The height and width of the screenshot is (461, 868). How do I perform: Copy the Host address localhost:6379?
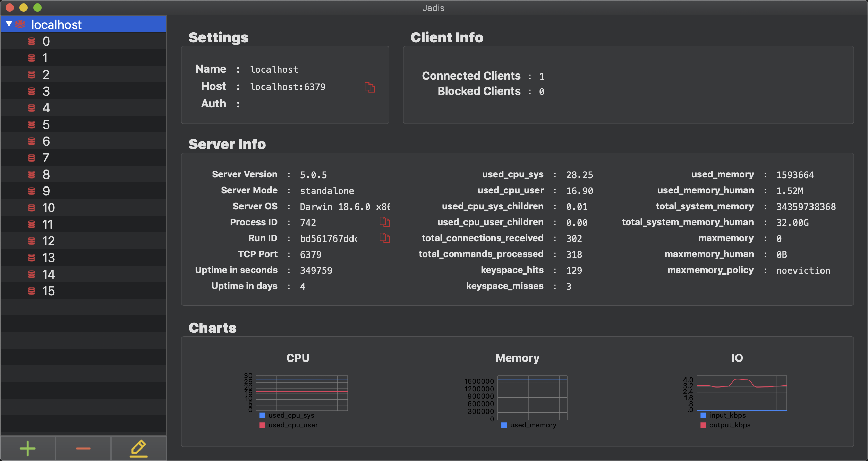[x=369, y=87]
